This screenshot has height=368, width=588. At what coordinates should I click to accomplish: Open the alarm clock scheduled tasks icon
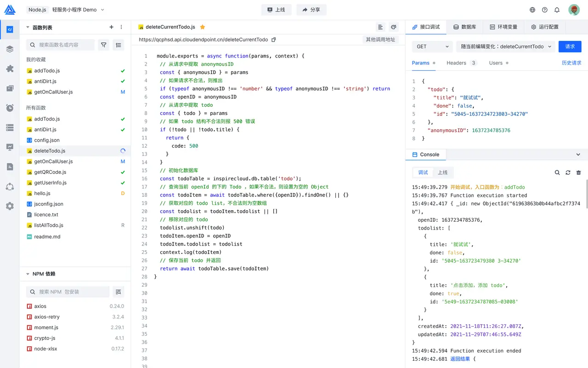[x=10, y=108]
